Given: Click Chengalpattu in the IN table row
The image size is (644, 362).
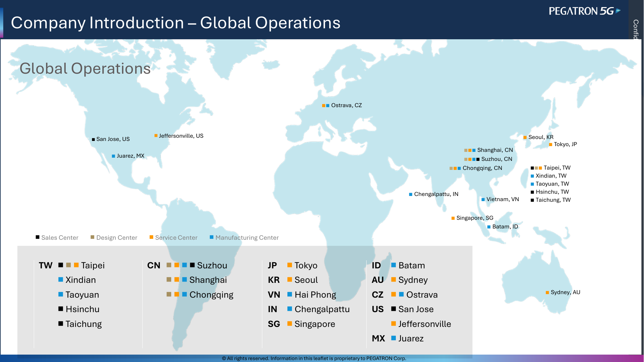Looking at the screenshot, I should coord(322,309).
